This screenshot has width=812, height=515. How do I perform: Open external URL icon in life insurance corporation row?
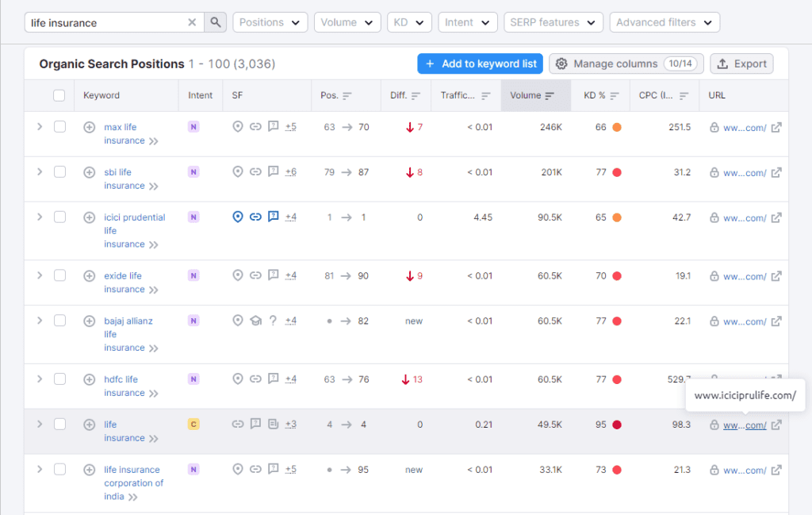776,470
